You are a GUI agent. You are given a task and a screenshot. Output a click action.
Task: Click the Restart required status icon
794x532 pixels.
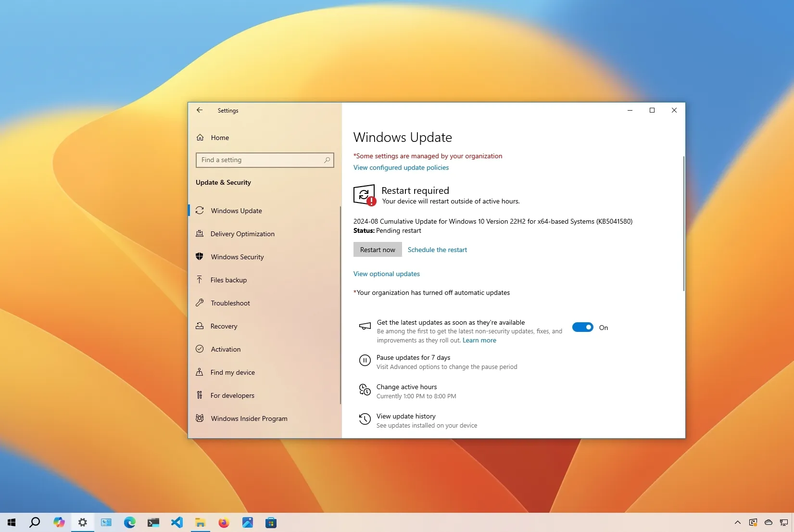[365, 195]
